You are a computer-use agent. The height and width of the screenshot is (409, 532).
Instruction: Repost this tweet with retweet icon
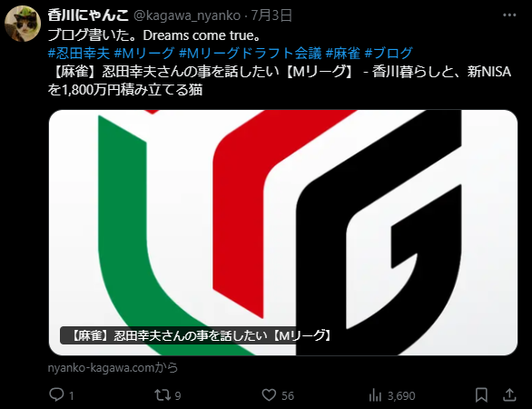(x=163, y=395)
